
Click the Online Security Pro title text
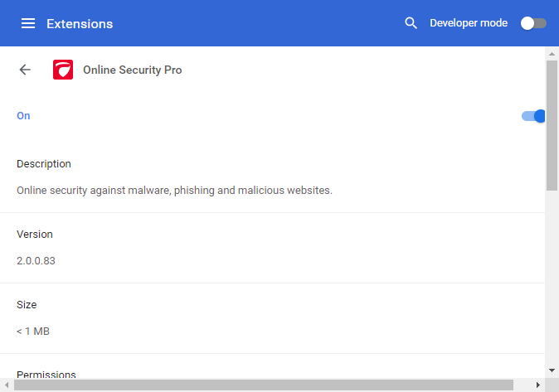click(133, 70)
